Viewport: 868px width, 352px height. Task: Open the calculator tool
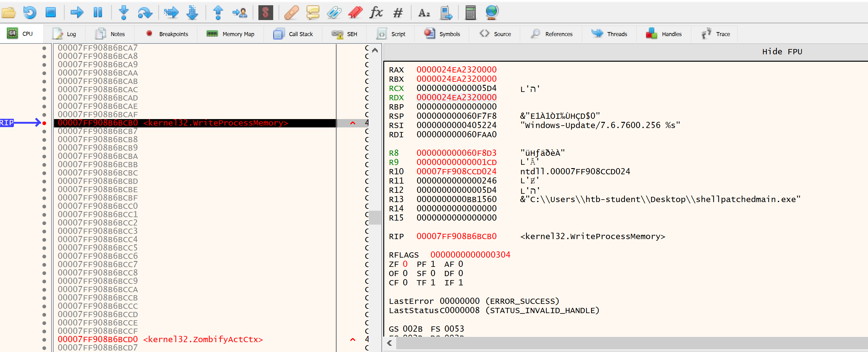[x=471, y=13]
